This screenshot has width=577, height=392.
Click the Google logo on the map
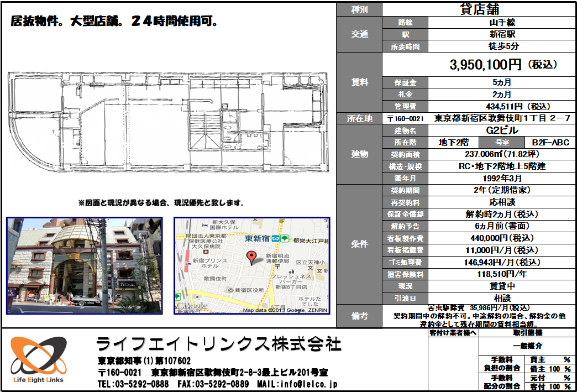191,306
